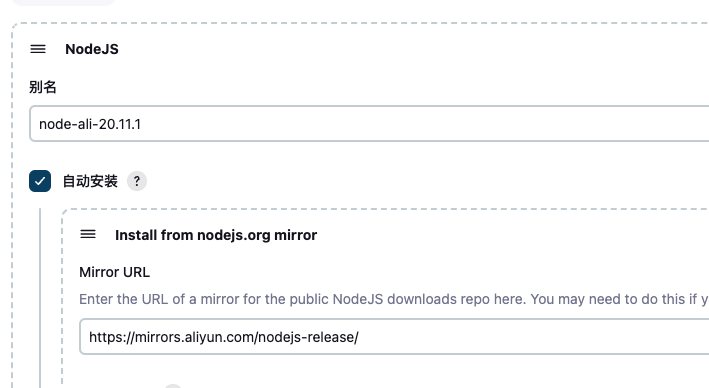
Task: Click the 别名 field label
Action: [x=43, y=87]
